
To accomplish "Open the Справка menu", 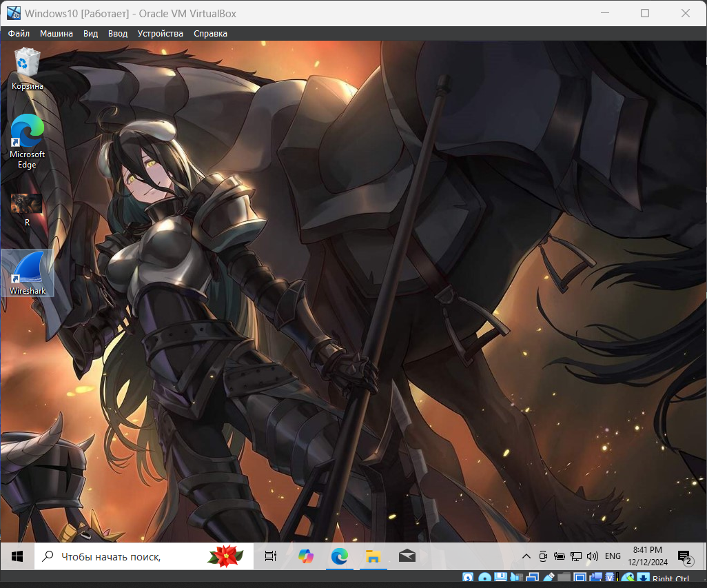I will click(x=210, y=33).
